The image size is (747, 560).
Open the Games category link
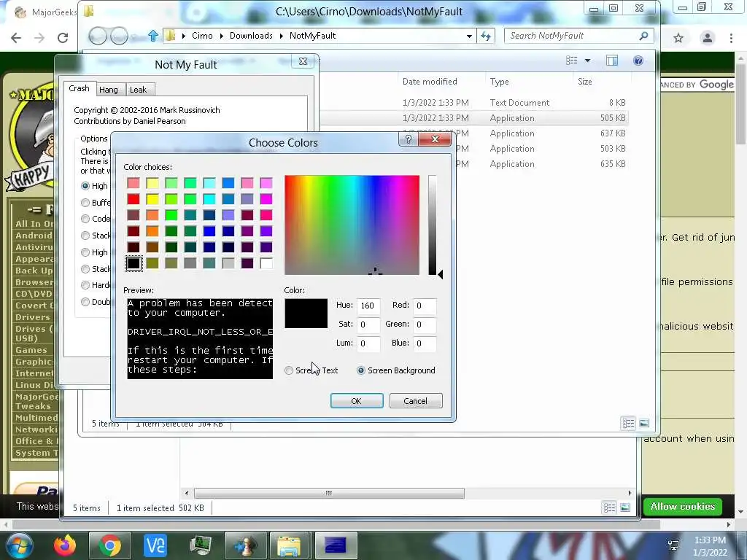pyautogui.click(x=31, y=350)
